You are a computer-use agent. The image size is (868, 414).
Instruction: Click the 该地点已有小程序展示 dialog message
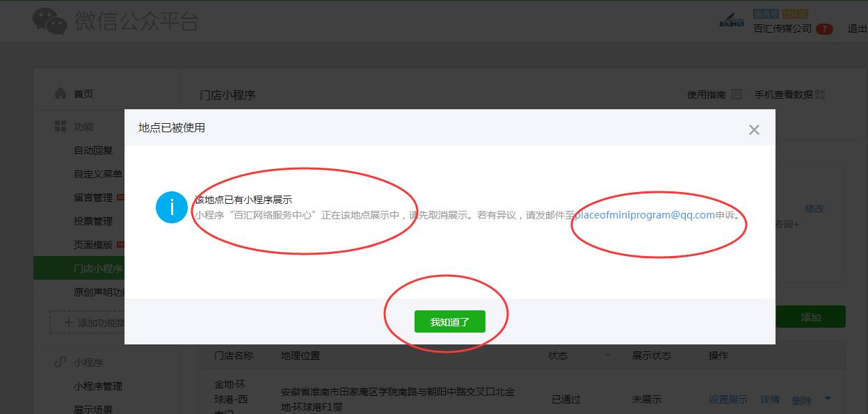click(x=243, y=200)
